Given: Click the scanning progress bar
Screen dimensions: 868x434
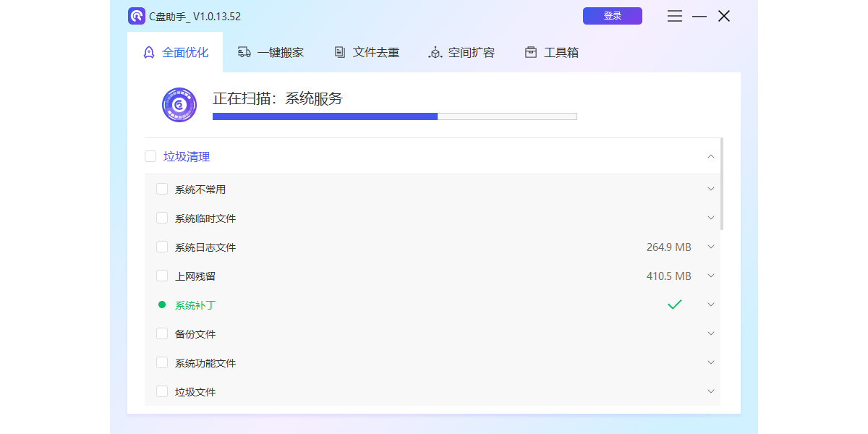Looking at the screenshot, I should coord(394,116).
